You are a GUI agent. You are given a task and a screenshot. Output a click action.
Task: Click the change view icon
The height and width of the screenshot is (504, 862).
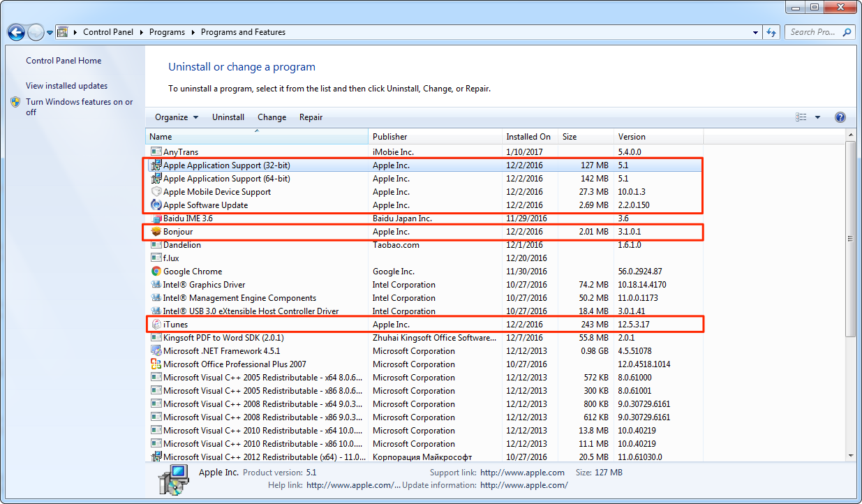point(801,117)
